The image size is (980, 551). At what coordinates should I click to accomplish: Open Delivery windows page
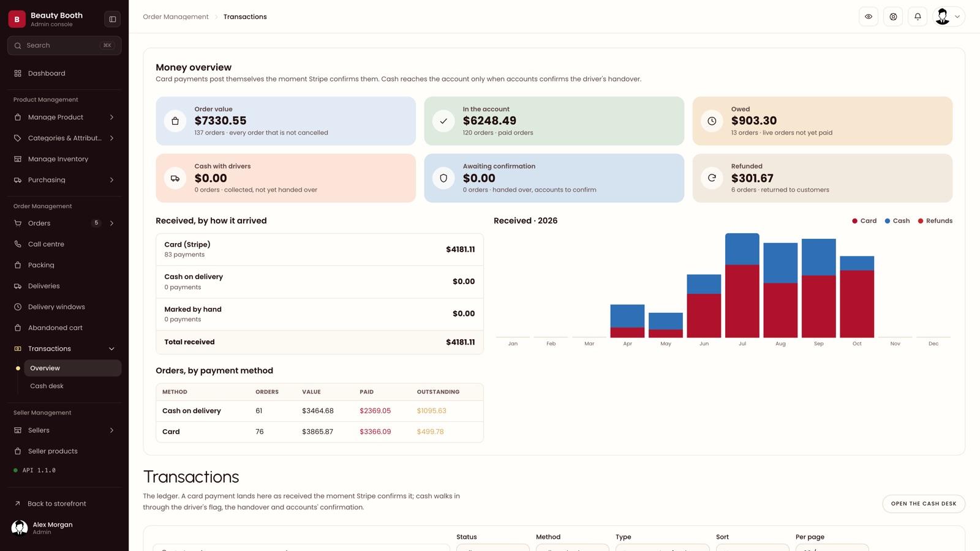point(64,307)
